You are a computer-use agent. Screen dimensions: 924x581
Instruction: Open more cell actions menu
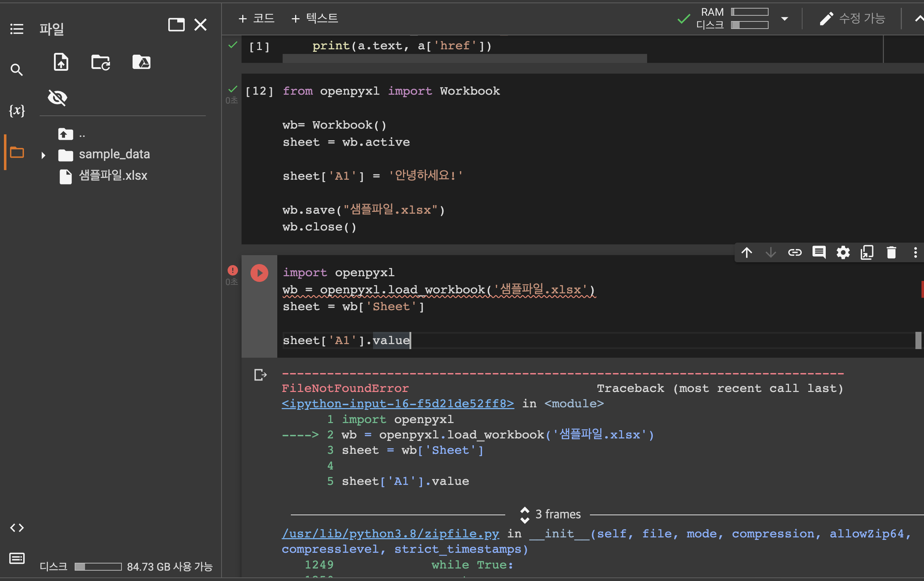[915, 253]
